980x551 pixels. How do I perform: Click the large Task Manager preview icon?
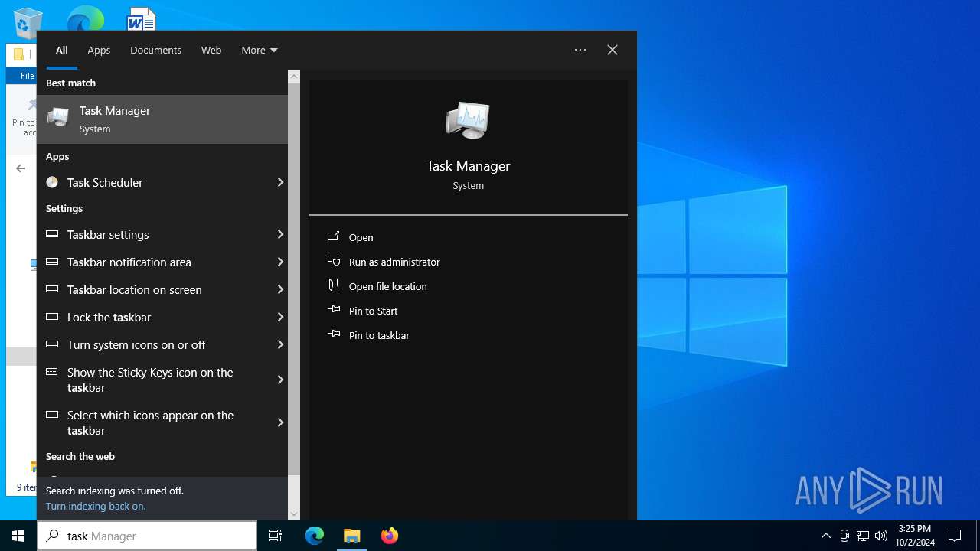[x=468, y=121]
